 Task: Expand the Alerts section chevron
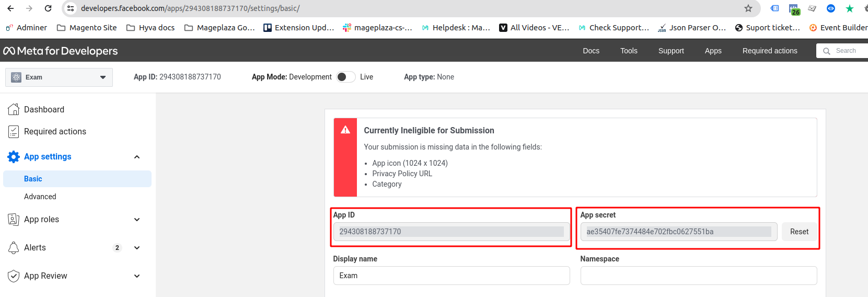point(137,248)
